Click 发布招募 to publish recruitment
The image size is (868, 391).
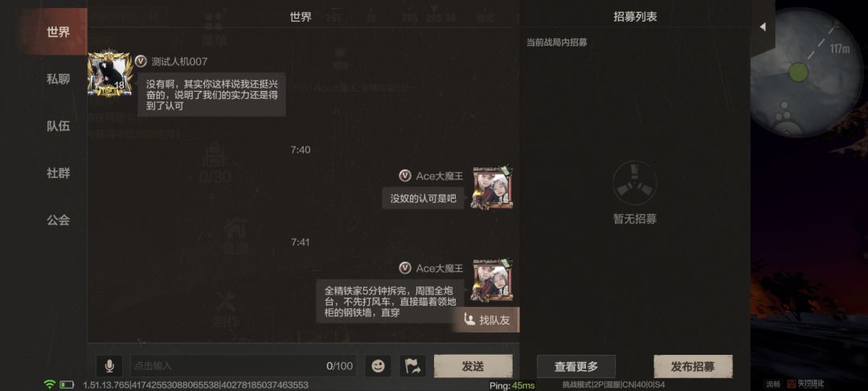[x=693, y=367]
